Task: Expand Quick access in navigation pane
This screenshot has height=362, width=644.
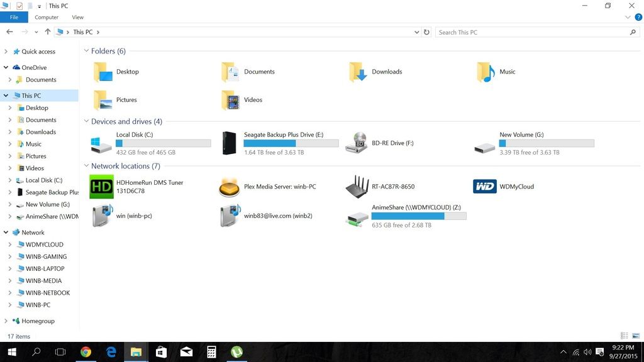Action: (6, 52)
